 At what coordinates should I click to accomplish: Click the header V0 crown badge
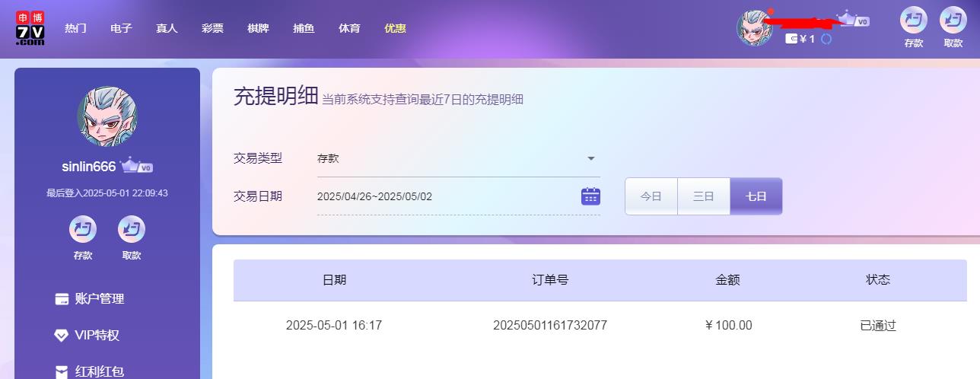pyautogui.click(x=854, y=18)
